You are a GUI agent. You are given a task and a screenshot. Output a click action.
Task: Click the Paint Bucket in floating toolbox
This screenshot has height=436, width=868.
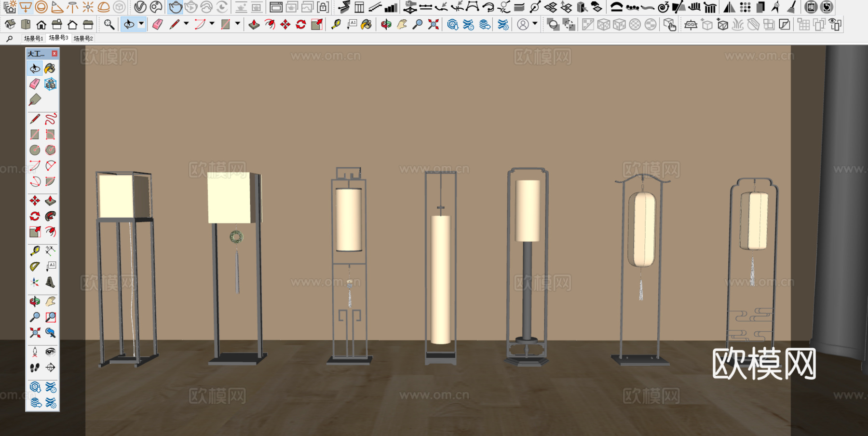[50, 68]
